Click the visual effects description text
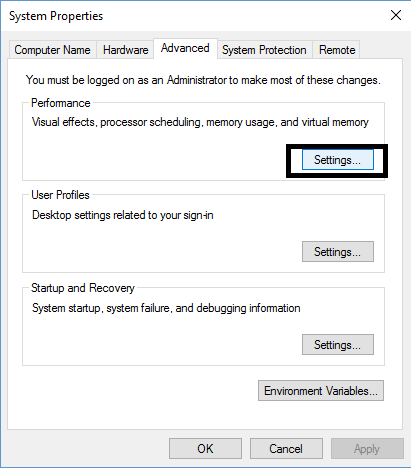This screenshot has width=411, height=468. pos(200,122)
